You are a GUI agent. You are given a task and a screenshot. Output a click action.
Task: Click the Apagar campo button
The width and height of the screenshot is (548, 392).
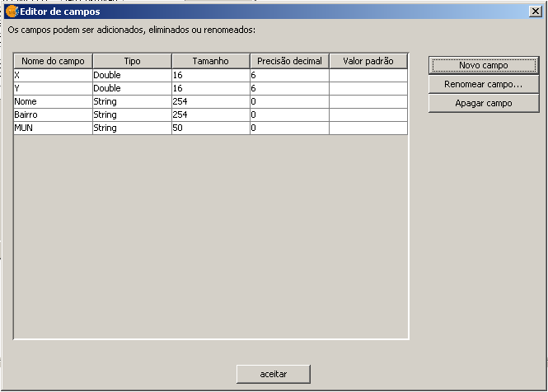coord(483,103)
